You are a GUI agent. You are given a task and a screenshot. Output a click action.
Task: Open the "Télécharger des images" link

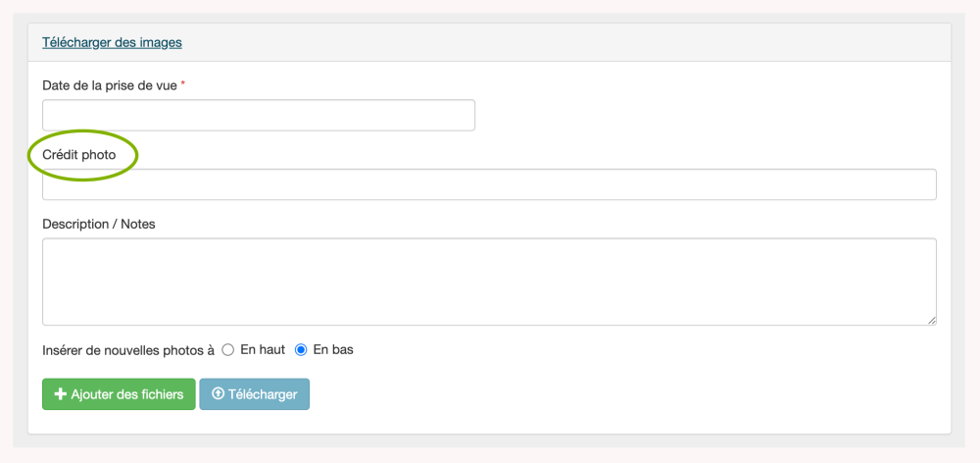coord(112,42)
